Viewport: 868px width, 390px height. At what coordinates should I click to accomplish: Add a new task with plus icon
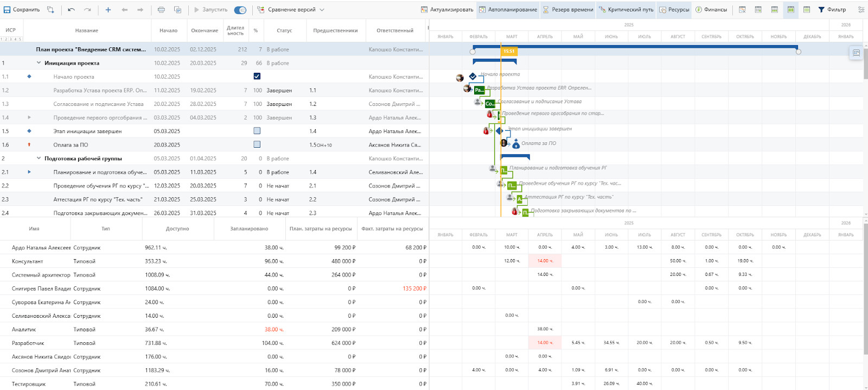(108, 10)
